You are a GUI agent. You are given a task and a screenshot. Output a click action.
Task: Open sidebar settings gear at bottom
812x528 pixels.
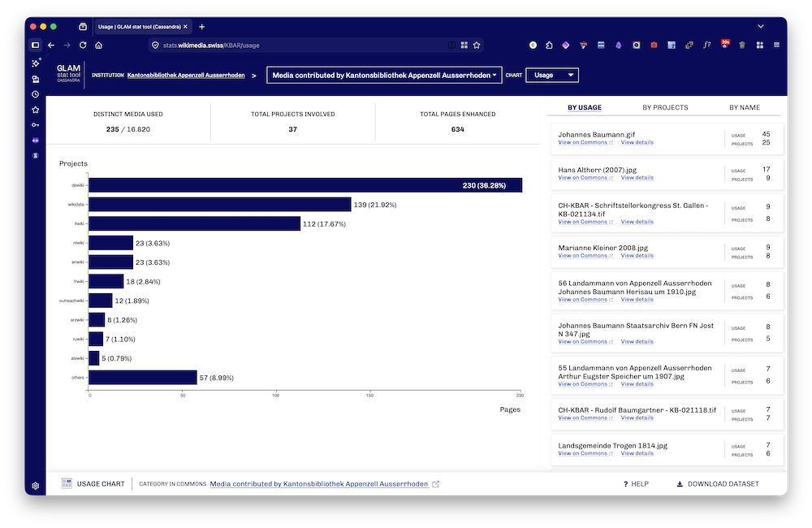click(x=35, y=486)
